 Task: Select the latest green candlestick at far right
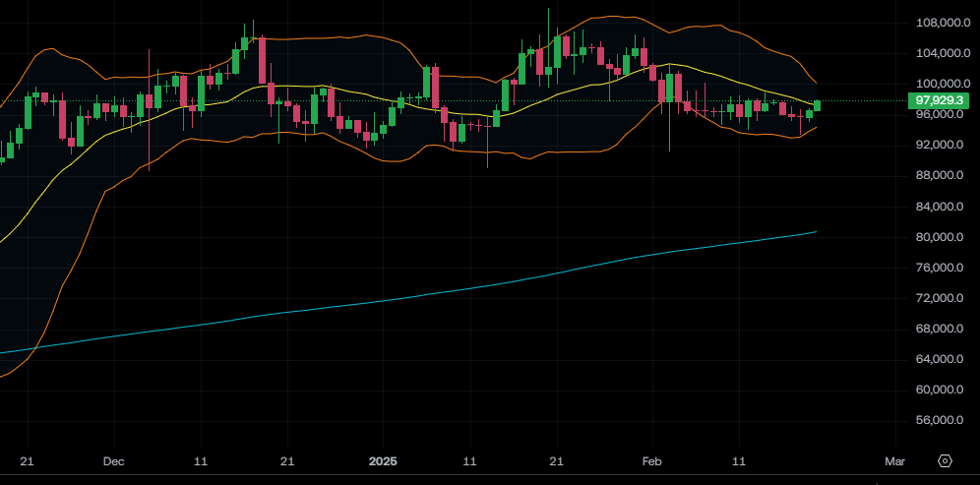[817, 105]
